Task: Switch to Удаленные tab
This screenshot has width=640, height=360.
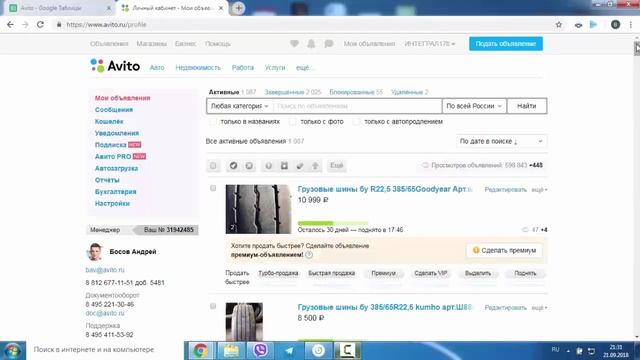Action: (x=409, y=92)
